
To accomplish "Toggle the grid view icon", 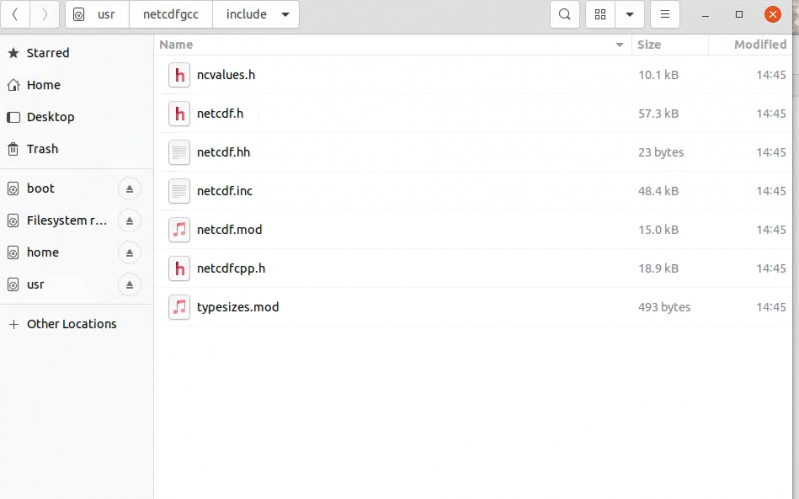I will (600, 15).
